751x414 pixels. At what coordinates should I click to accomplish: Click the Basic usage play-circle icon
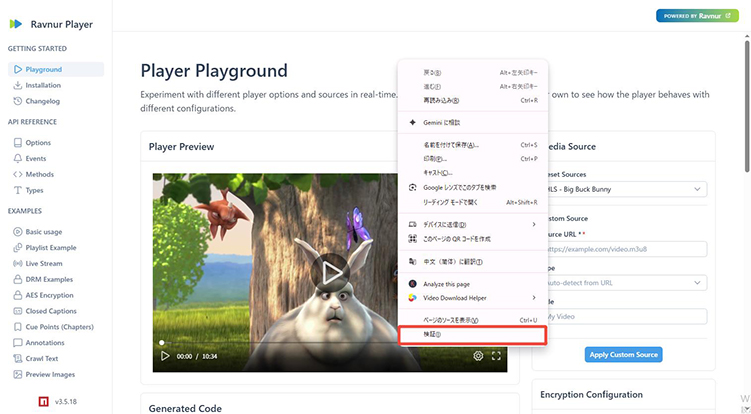[18, 232]
